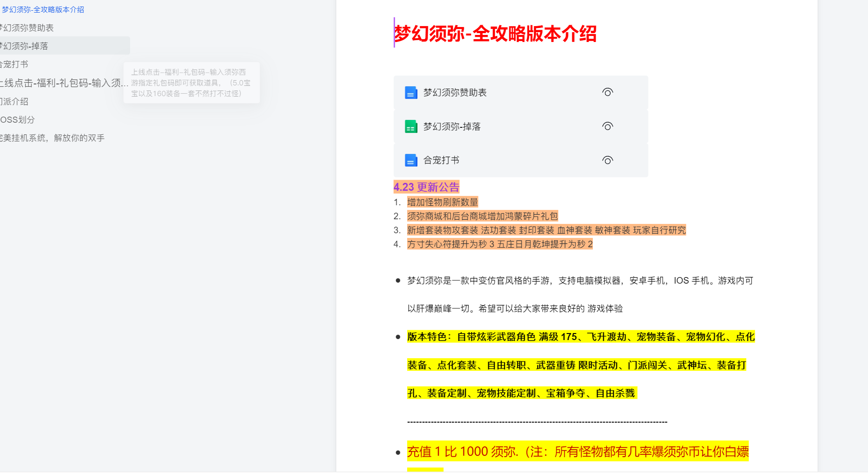Select 梦幻须弥-全攻略版本介绍 in the outline
This screenshot has width=868, height=473.
[x=43, y=10]
